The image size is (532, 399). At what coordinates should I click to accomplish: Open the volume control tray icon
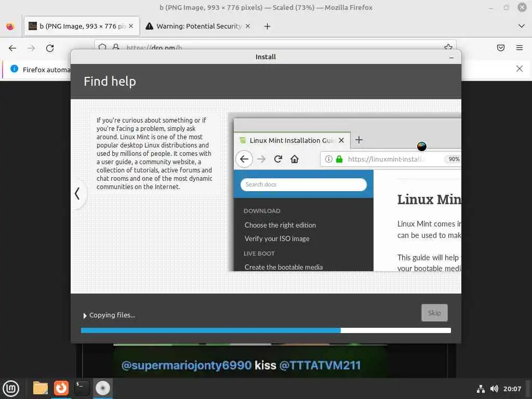pos(494,389)
